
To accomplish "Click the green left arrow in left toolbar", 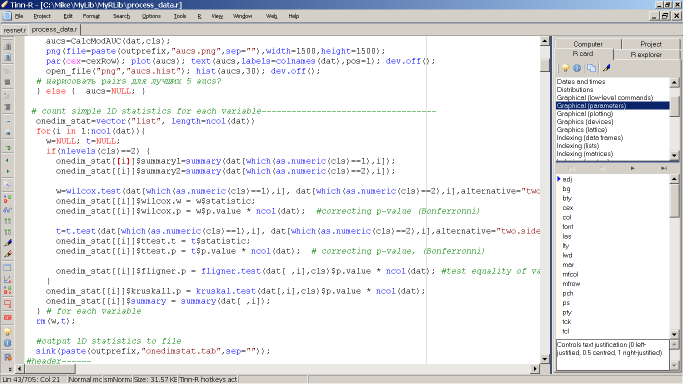I will 7,161.
